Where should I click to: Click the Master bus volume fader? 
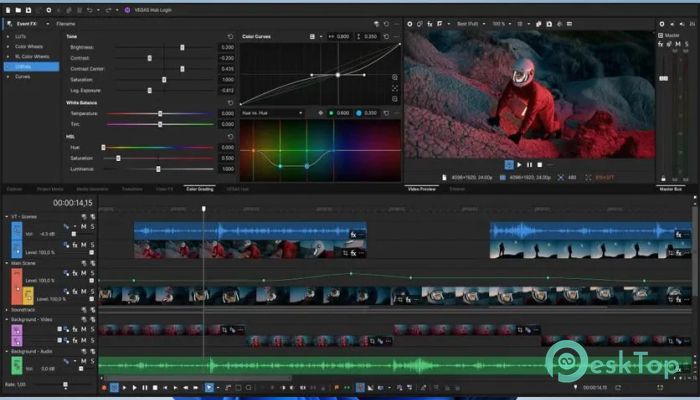click(664, 79)
